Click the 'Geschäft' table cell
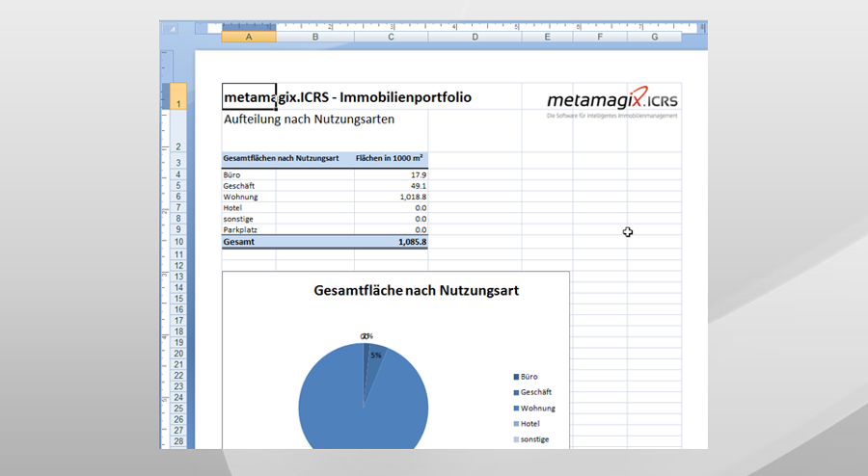Image resolution: width=868 pixels, height=476 pixels. (x=249, y=186)
